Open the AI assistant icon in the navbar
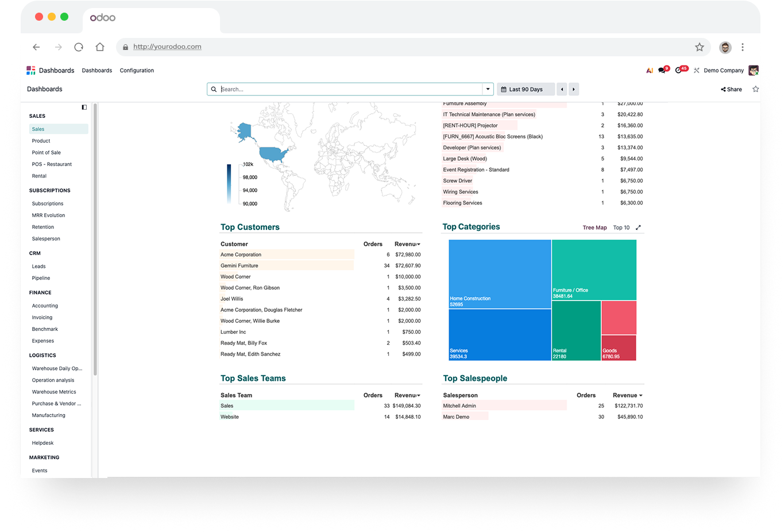The image size is (784, 532). click(x=650, y=71)
